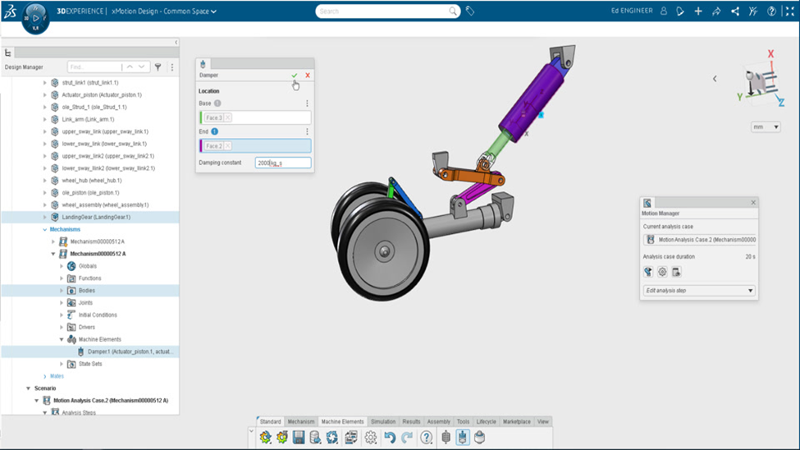Confirm the Damper dialog with green checkmark
Image resolution: width=800 pixels, height=450 pixels.
294,75
